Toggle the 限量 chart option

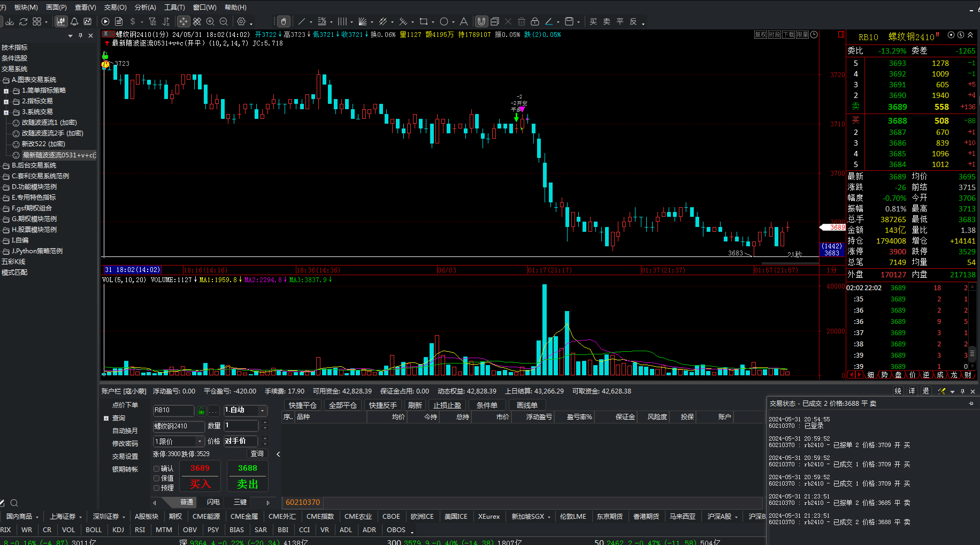coord(802,35)
